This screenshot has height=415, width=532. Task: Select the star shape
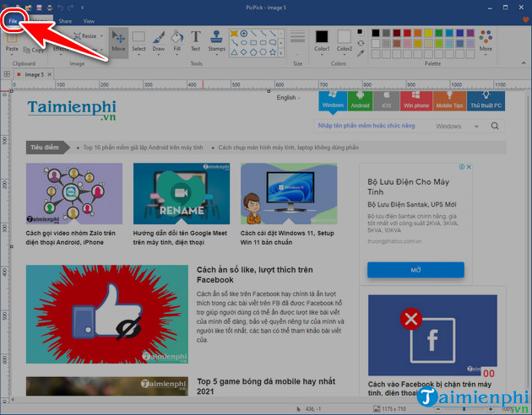click(x=273, y=52)
